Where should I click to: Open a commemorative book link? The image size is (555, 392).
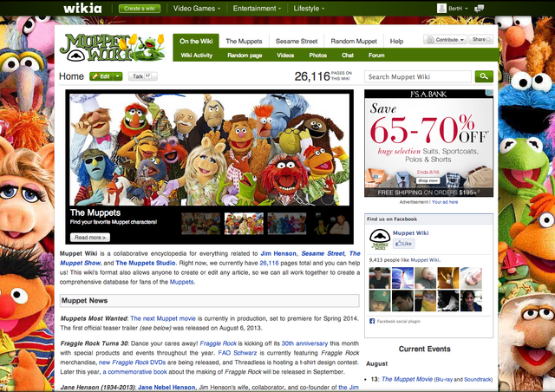tap(135, 372)
